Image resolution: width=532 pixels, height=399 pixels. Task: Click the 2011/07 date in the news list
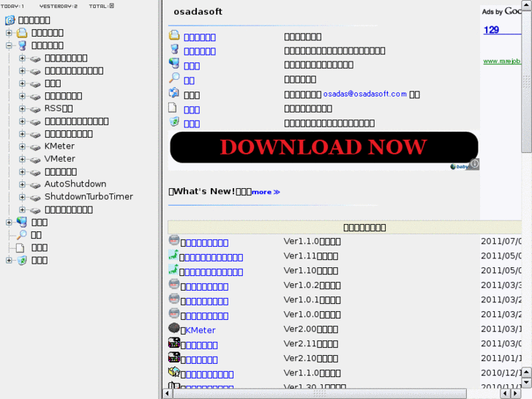(501, 242)
